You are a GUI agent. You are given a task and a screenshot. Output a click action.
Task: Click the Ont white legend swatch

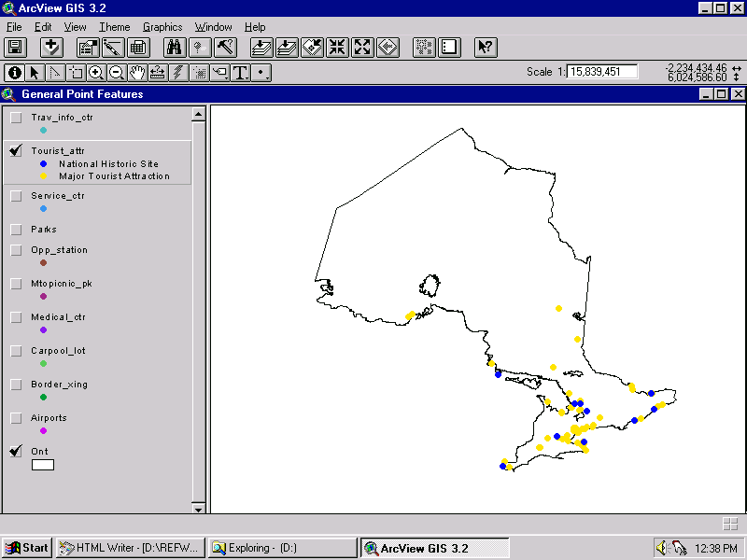point(43,465)
